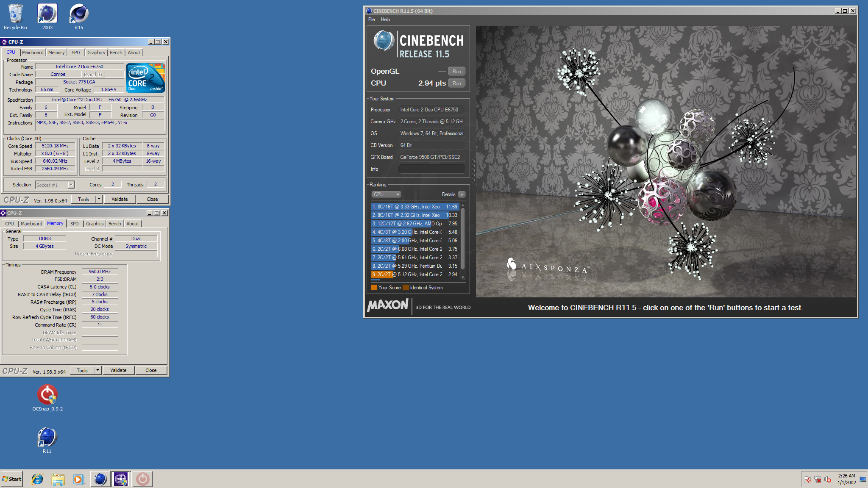The width and height of the screenshot is (868, 488).
Task: Click Validate in lower CPU-Z window
Action: point(118,370)
